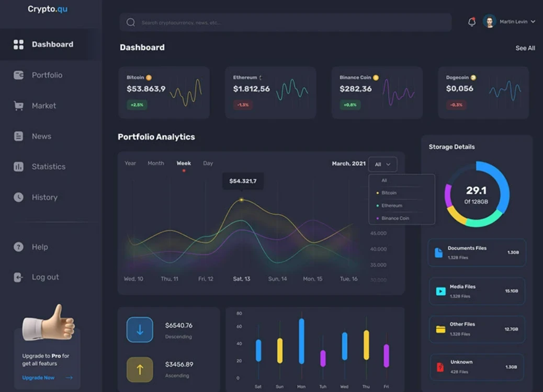Click the Upgrade Now link
The height and width of the screenshot is (392, 543).
click(x=38, y=378)
